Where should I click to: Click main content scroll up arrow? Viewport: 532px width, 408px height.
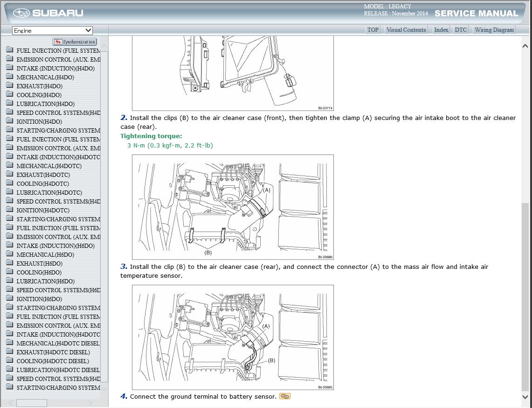(525, 46)
